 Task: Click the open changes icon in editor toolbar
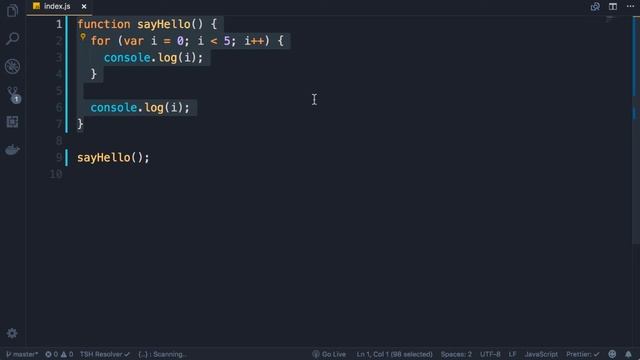pyautogui.click(x=595, y=6)
